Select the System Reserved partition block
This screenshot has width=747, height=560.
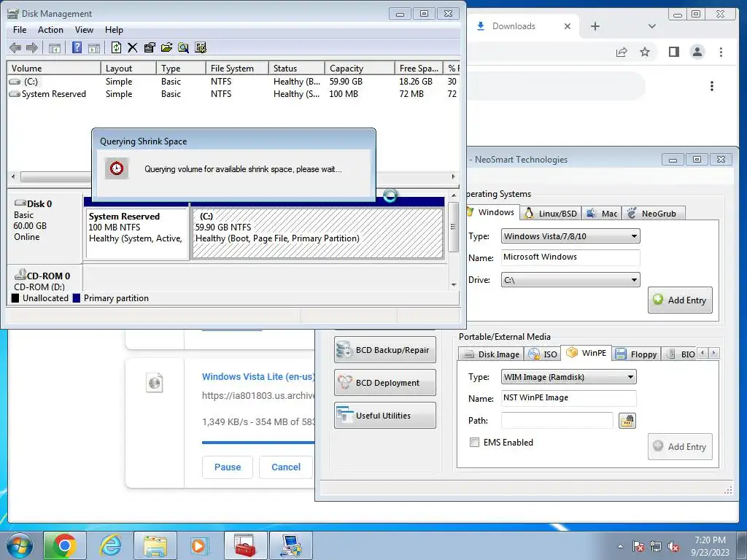(137, 233)
